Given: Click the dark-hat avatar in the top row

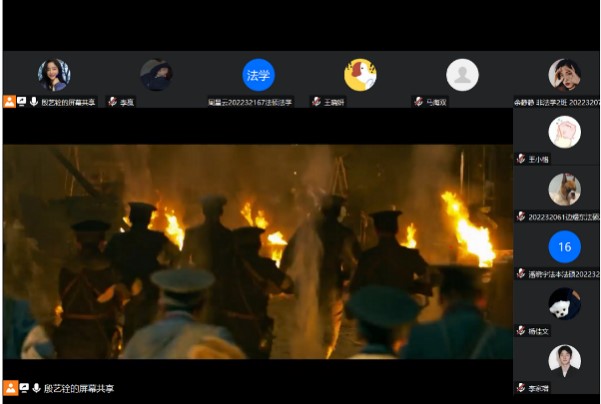Looking at the screenshot, I should [x=156, y=75].
